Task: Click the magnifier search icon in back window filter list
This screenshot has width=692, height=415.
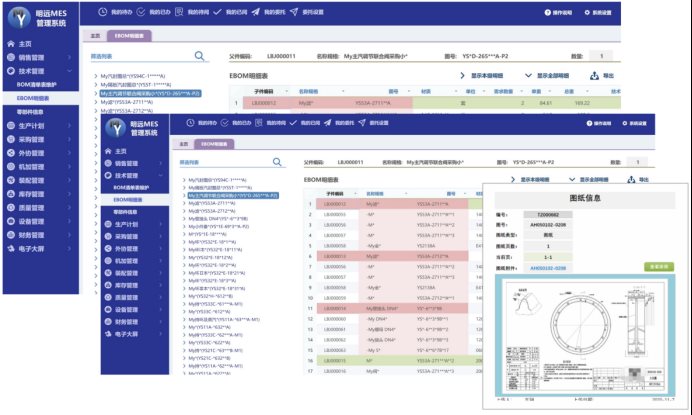Action: pyautogui.click(x=199, y=57)
